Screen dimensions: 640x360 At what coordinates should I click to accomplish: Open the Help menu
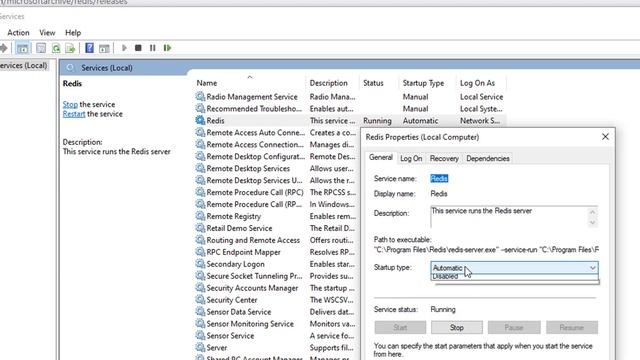(x=73, y=33)
